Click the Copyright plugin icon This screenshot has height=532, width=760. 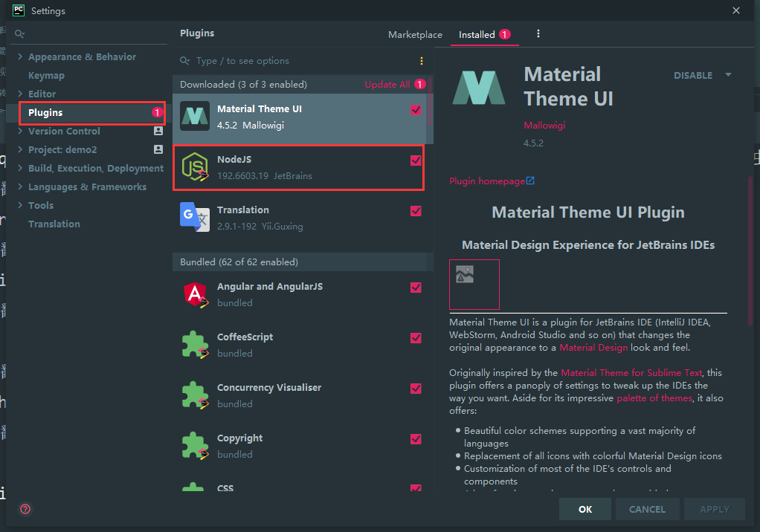(x=195, y=445)
